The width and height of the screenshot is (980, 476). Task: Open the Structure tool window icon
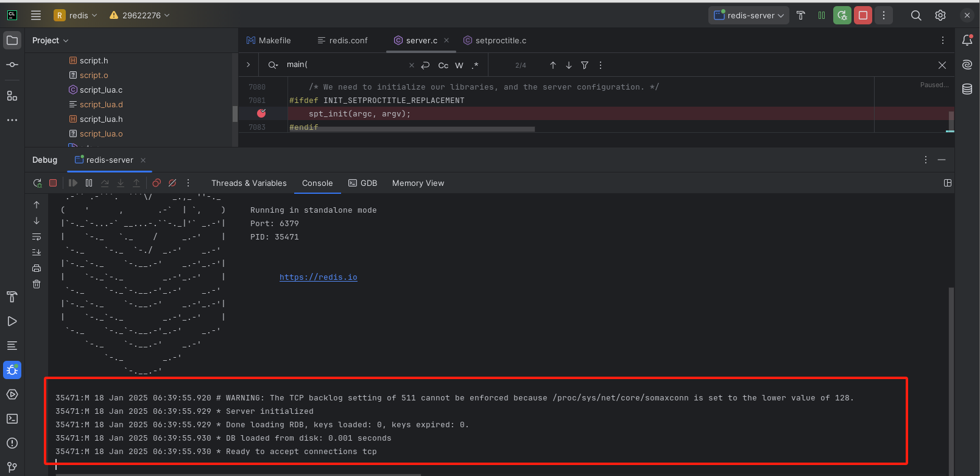pos(12,96)
